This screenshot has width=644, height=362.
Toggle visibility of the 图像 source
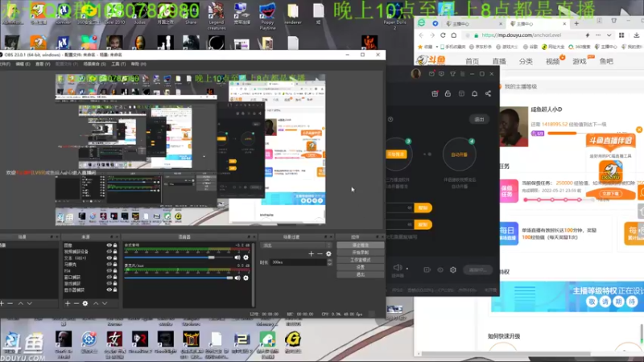[x=109, y=245]
